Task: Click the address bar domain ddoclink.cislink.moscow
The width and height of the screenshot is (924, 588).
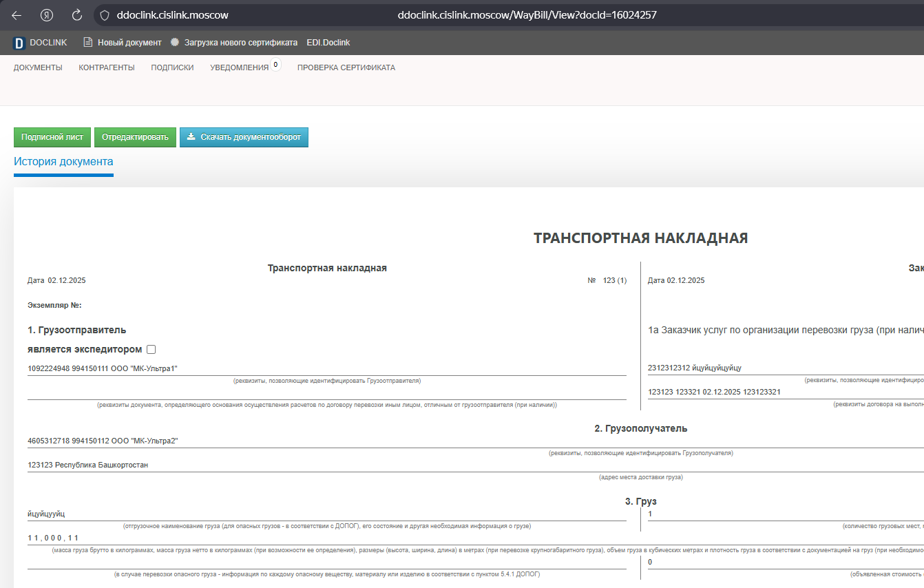Action: click(x=173, y=14)
